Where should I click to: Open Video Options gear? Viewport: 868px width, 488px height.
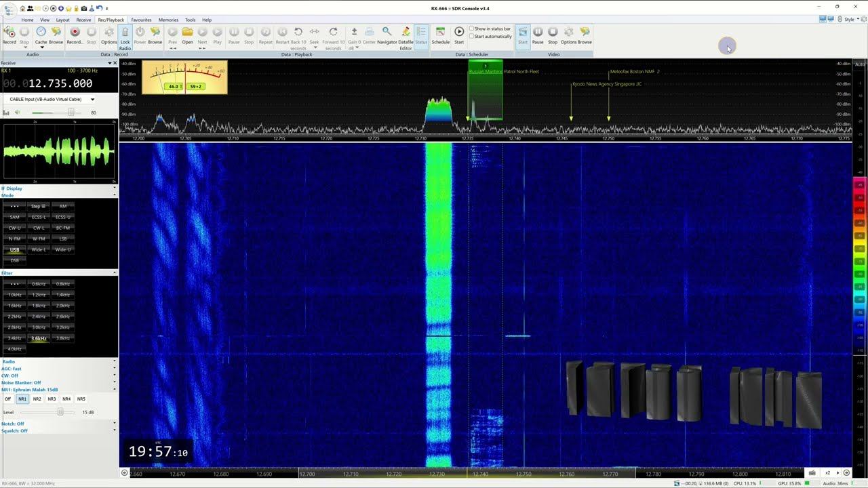point(568,32)
